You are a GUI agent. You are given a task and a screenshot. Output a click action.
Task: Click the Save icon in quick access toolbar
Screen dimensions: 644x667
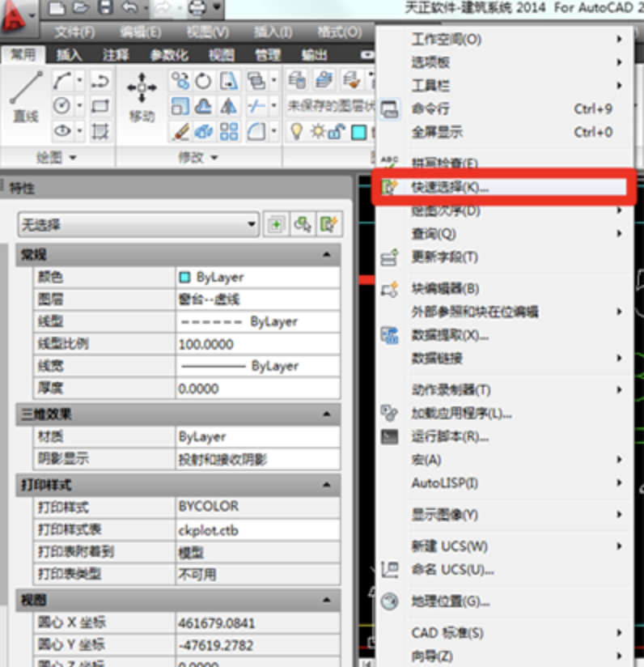[x=105, y=7]
